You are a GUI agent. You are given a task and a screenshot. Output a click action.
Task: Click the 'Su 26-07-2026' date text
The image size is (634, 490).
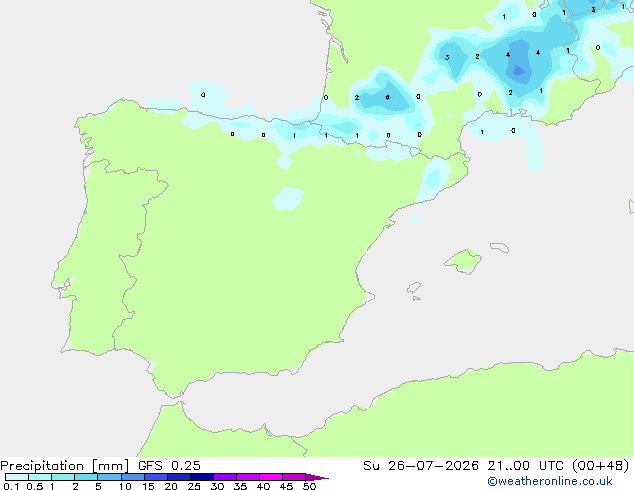click(x=421, y=466)
